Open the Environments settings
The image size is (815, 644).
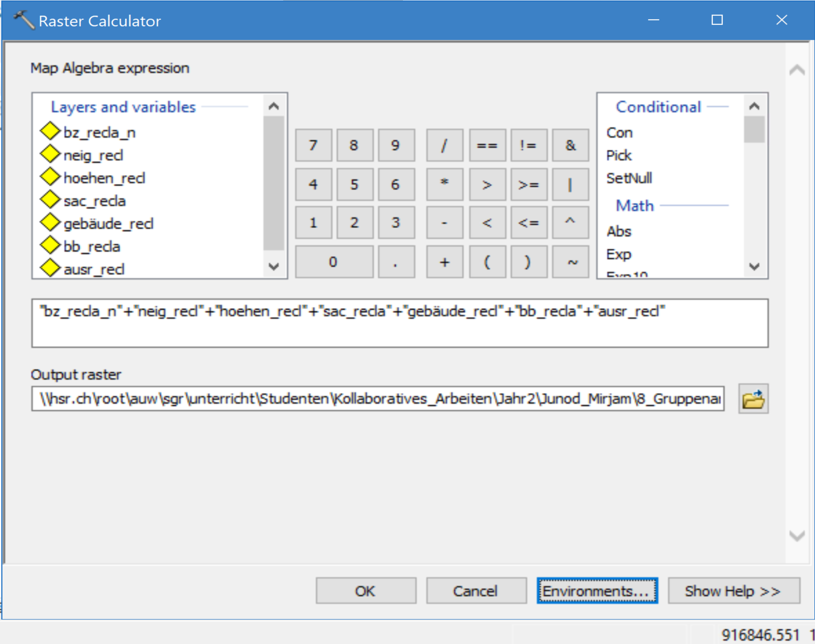click(x=597, y=591)
